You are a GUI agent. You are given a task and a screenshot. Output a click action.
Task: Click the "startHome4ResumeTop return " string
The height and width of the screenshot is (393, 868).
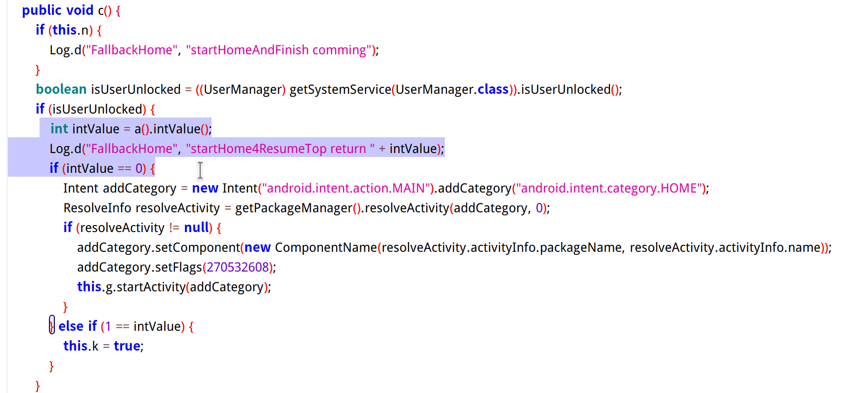point(280,149)
